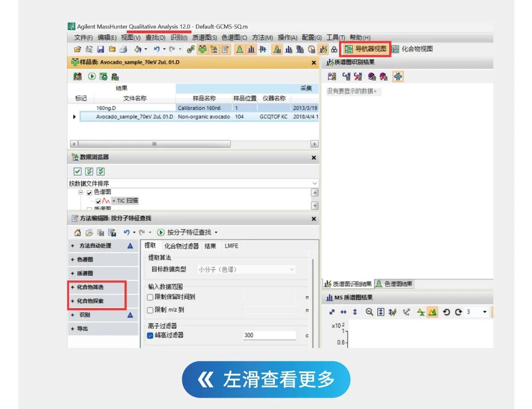The height and width of the screenshot is (409, 532).
Task: Click the save method as icon in method editor
Action: [x=112, y=233]
